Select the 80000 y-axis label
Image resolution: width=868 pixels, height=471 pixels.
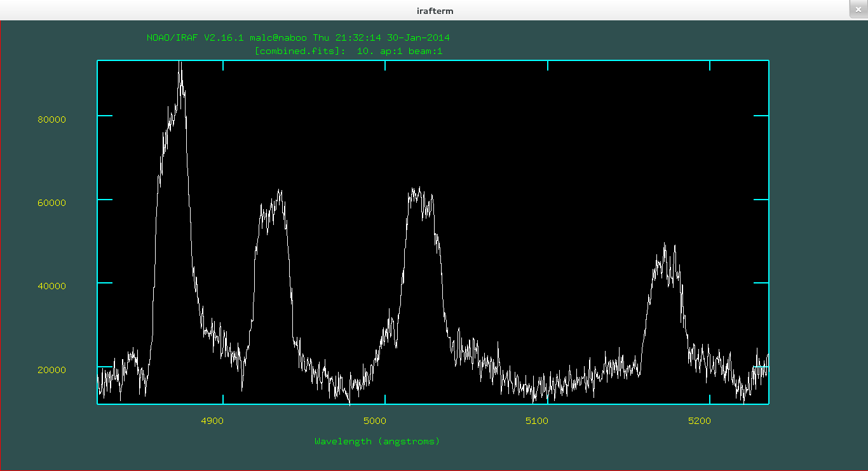point(51,119)
